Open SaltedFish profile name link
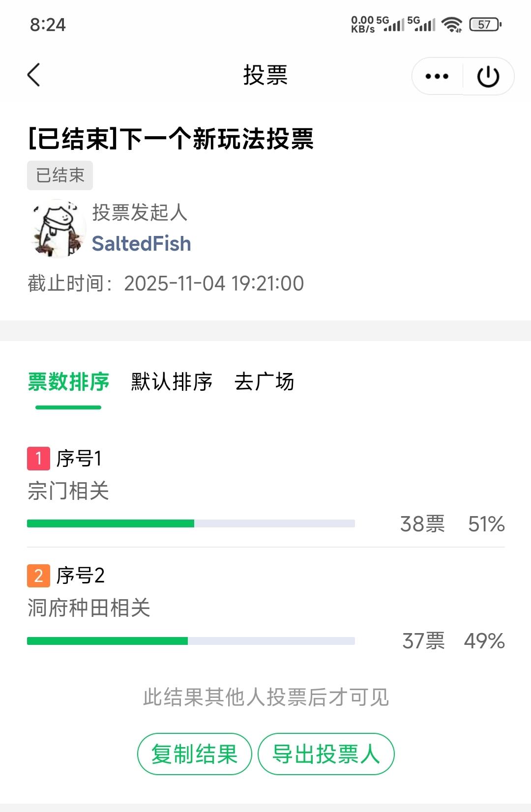Screen dimensions: 531x812 [x=142, y=244]
